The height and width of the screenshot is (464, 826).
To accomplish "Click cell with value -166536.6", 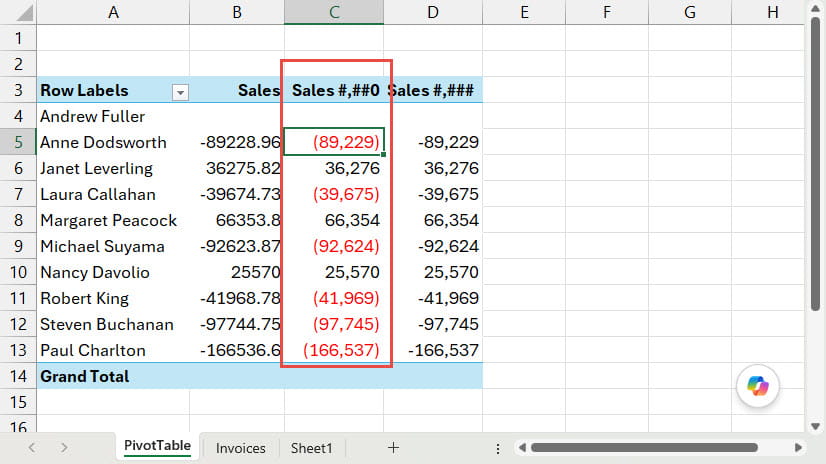I will 237,350.
